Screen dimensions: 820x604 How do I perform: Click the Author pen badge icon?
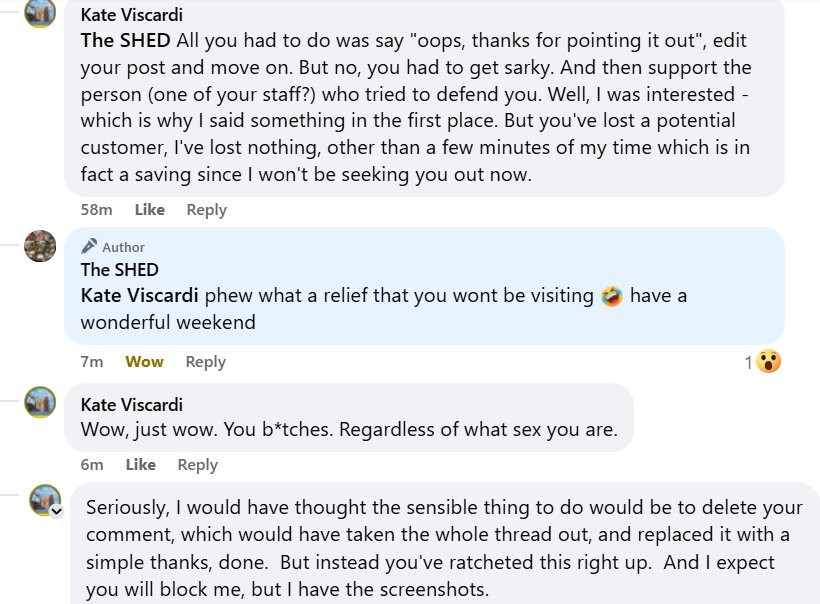coord(89,246)
